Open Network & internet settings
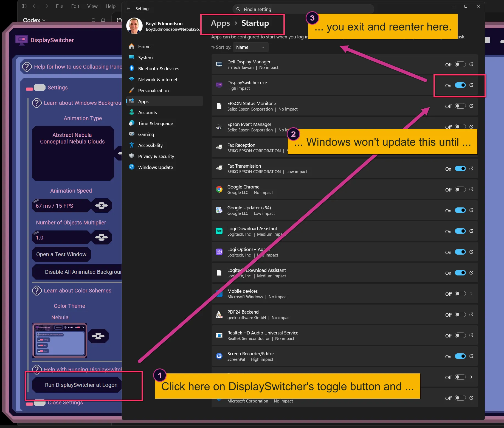This screenshot has height=428, width=504. click(x=164, y=80)
